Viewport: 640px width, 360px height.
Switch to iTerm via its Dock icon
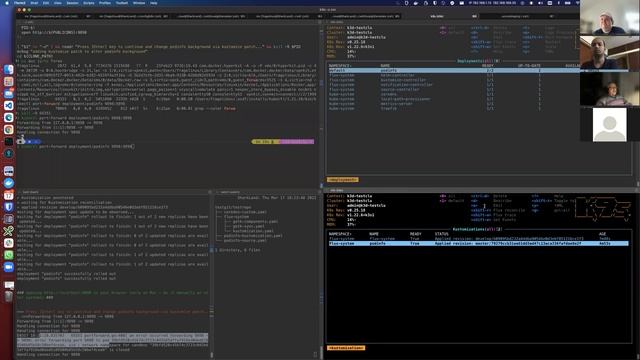coord(9,142)
